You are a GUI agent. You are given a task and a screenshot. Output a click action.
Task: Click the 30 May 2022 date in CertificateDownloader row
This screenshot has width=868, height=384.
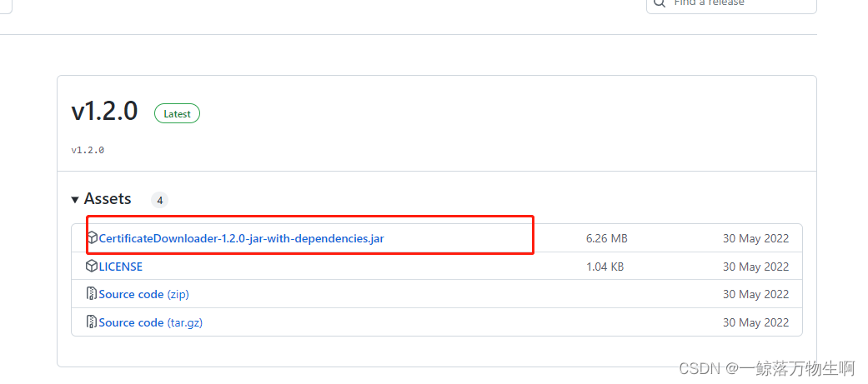[x=755, y=239]
